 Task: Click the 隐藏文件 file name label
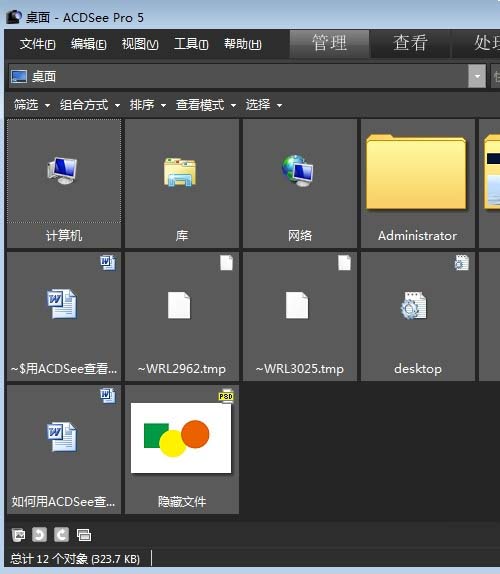click(x=182, y=502)
